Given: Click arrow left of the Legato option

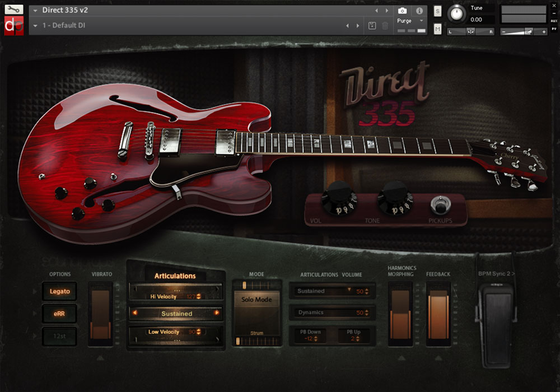Looking at the screenshot, I should (35, 291).
